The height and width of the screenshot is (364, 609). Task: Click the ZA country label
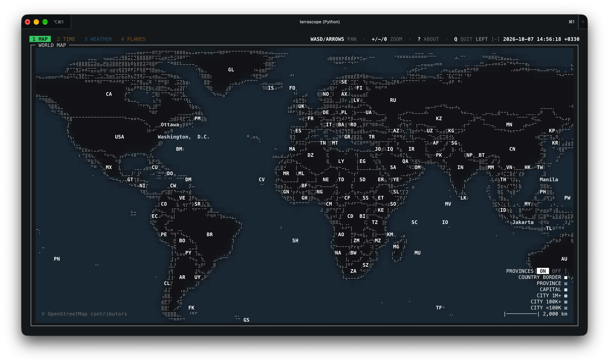point(353,271)
